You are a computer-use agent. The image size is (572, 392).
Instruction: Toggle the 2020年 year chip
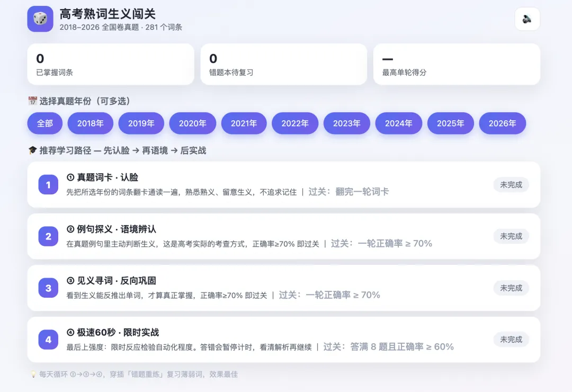[193, 123]
